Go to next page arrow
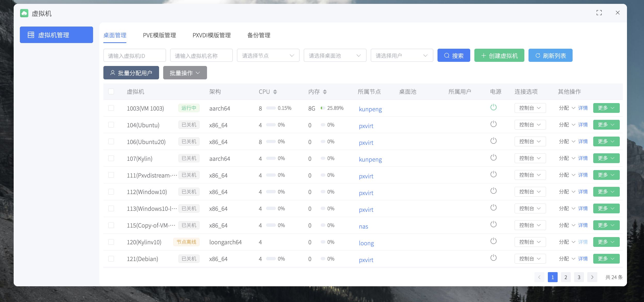Screen dimensions: 644x302 (x=592, y=277)
